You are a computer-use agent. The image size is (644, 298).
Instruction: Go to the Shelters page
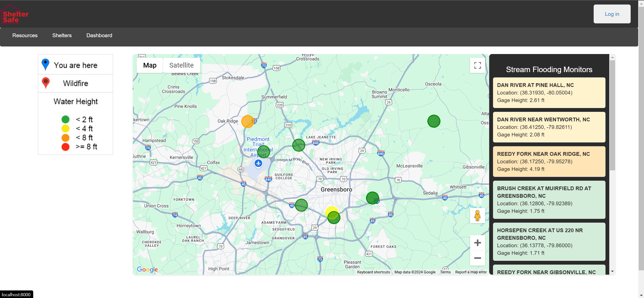62,35
